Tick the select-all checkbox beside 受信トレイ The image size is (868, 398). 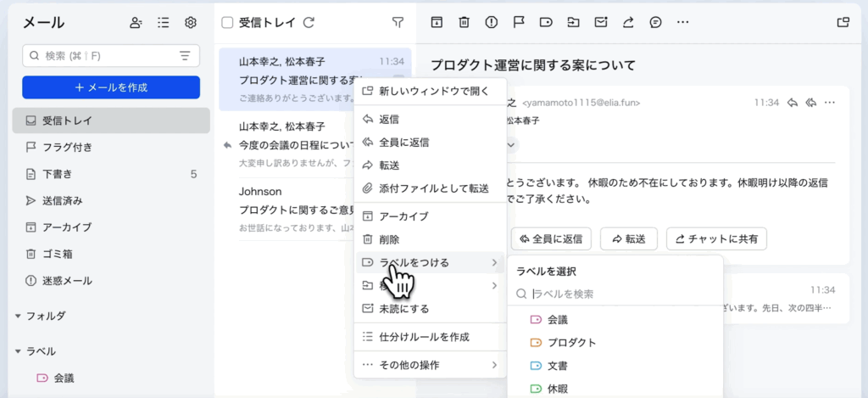coord(227,23)
